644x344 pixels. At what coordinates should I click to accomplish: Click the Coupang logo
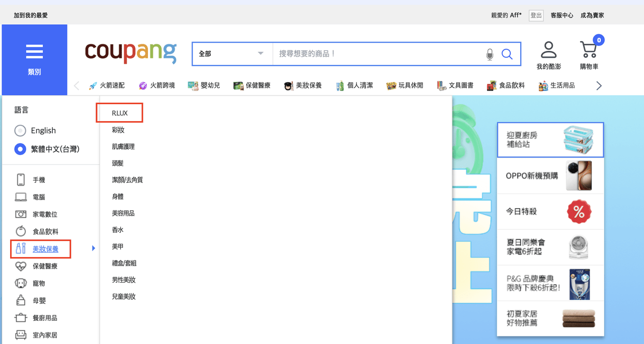tap(131, 52)
